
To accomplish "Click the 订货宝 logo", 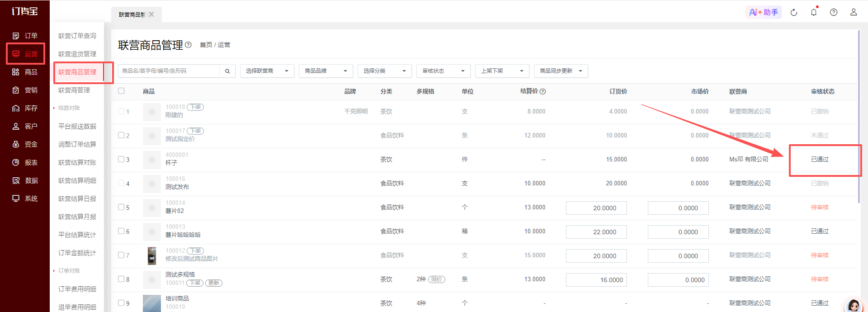I will 25,11.
